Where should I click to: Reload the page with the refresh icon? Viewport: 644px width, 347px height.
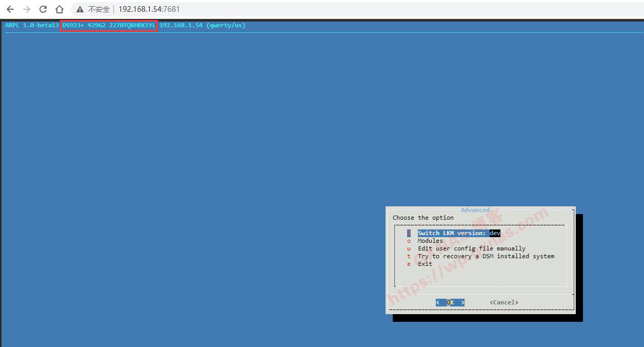pyautogui.click(x=43, y=9)
